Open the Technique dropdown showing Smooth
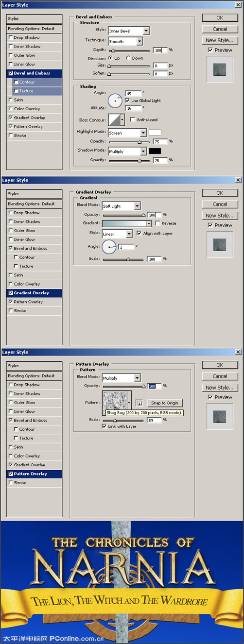 (x=125, y=41)
